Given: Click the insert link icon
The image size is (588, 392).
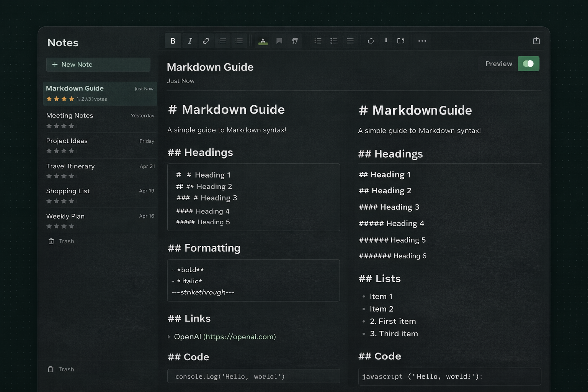Looking at the screenshot, I should tap(206, 41).
